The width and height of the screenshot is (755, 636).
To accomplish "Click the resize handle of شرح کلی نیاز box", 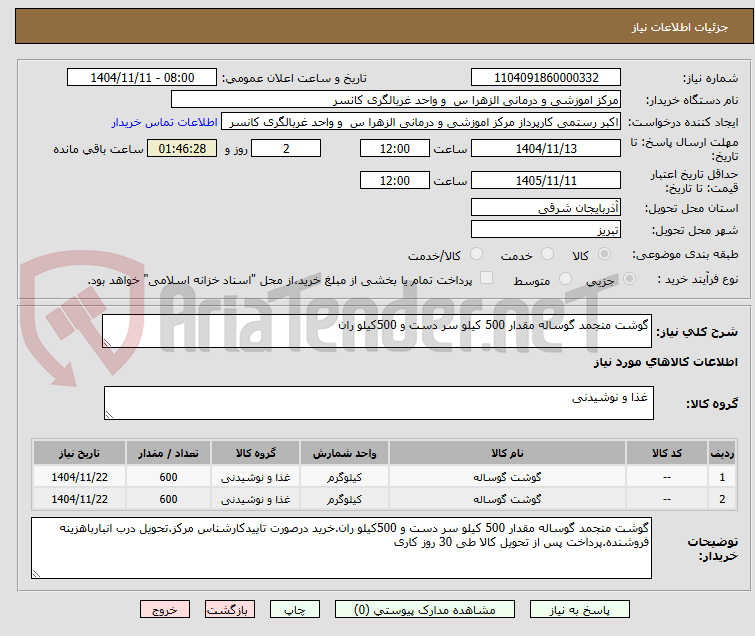I will pos(107,343).
